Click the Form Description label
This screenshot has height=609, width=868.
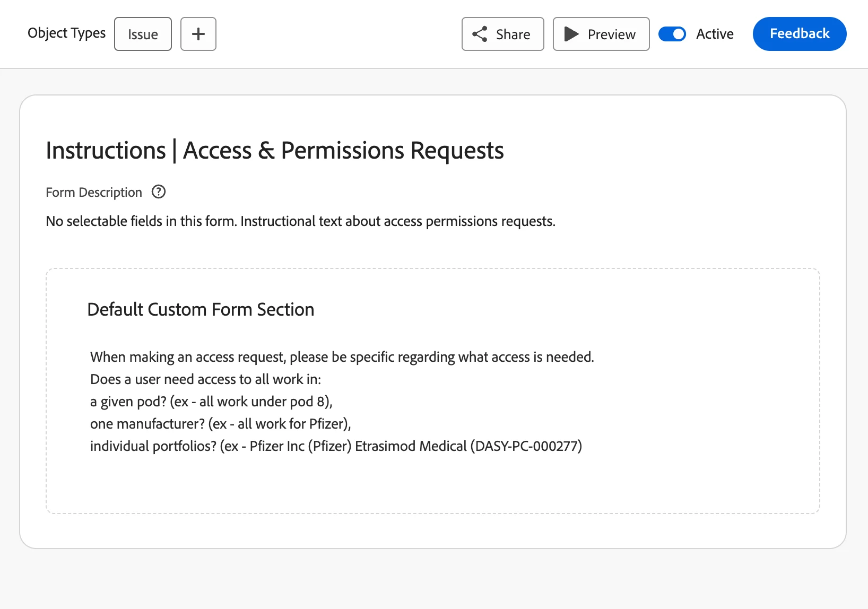click(x=94, y=192)
